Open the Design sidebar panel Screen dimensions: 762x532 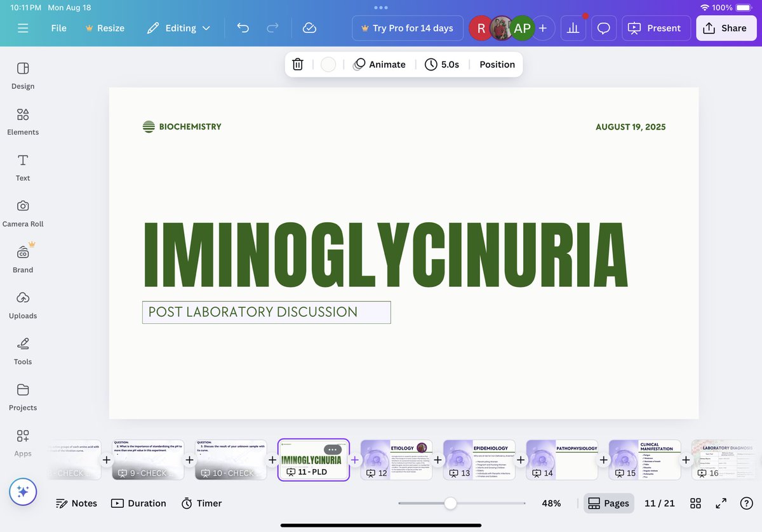[x=23, y=76]
